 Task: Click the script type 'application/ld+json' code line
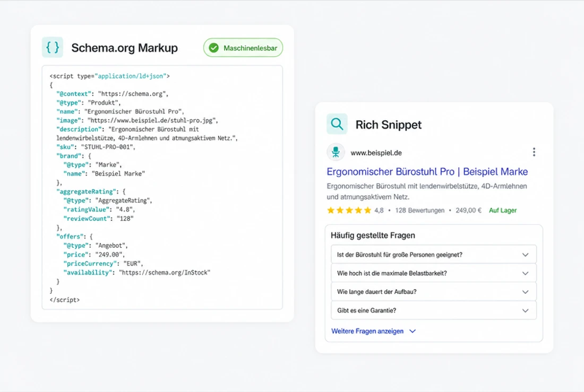click(x=109, y=76)
